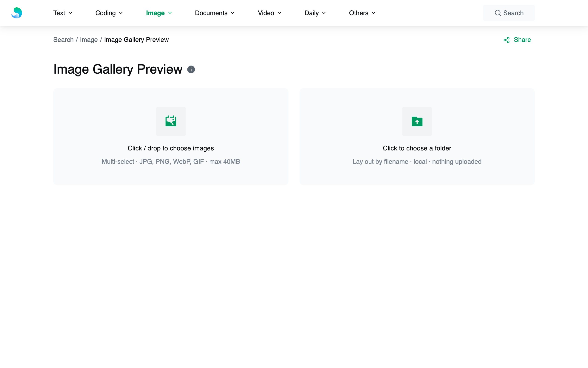Screen dimensions: 588x368
Task: Click the 'Image Gallery Preview' breadcrumb text
Action: coord(136,40)
